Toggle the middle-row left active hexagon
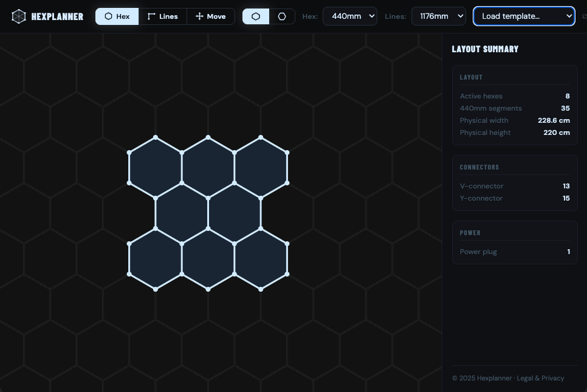Viewport: 587px width, 392px height. [x=182, y=213]
